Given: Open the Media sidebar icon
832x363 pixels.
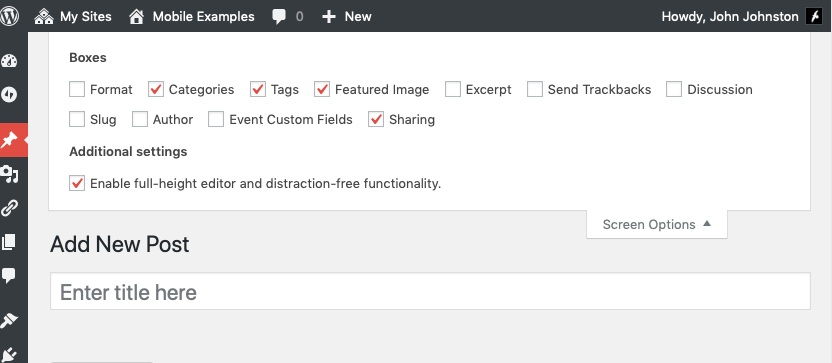Looking at the screenshot, I should [10, 174].
